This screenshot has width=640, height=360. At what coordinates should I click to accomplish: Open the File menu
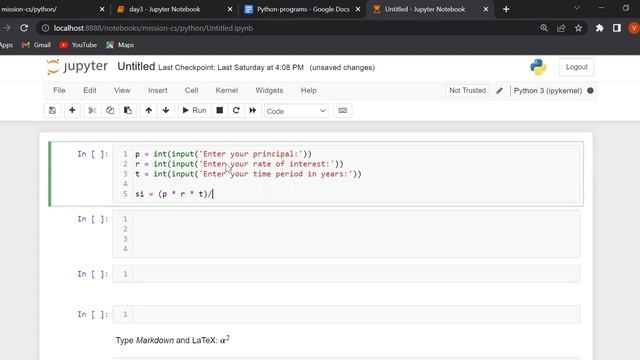[59, 91]
